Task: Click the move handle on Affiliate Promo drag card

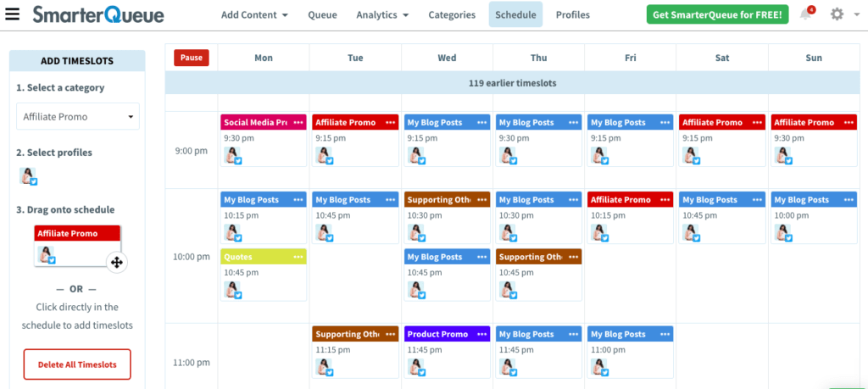Action: (x=116, y=262)
